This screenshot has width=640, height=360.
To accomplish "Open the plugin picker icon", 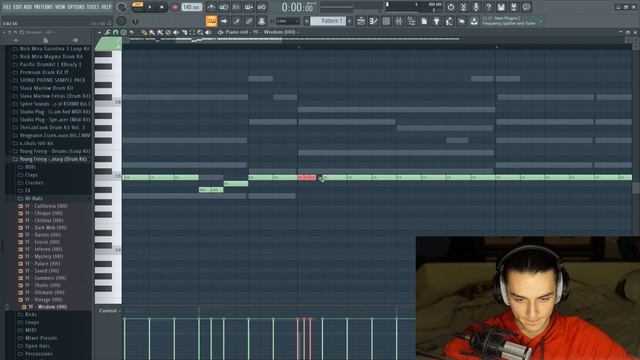I will pyautogui.click(x=436, y=21).
